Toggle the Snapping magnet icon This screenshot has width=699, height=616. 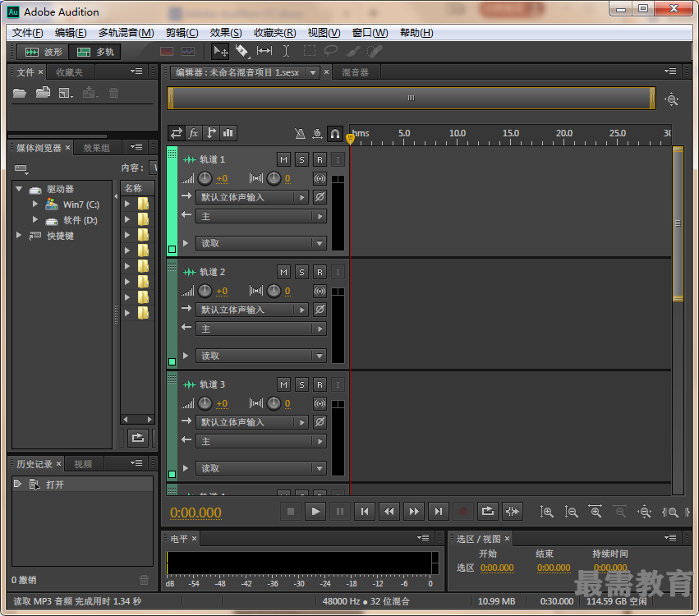pos(335,133)
